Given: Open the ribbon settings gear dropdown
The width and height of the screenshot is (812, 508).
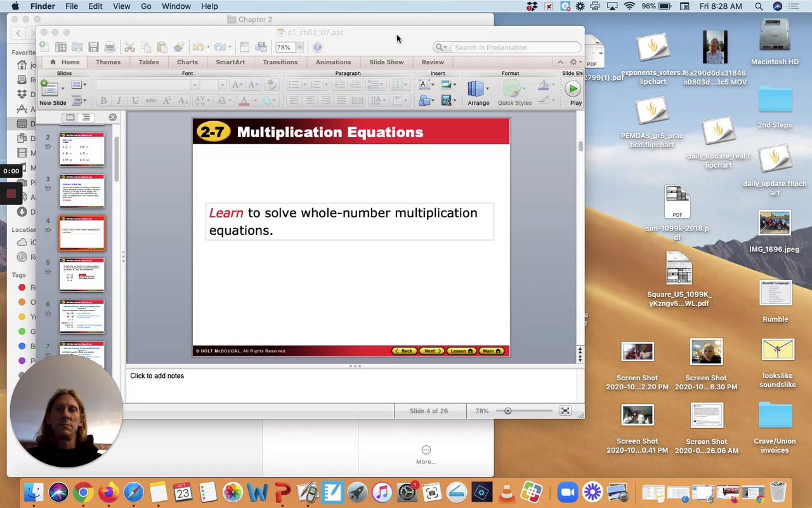Looking at the screenshot, I should [x=575, y=62].
